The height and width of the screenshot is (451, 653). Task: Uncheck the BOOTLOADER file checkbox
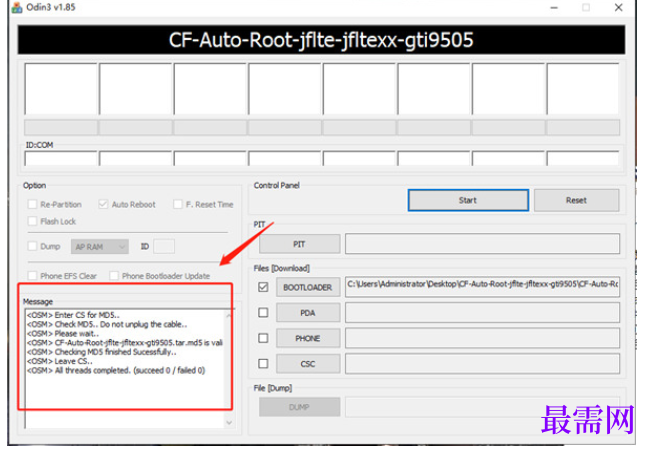tap(263, 287)
